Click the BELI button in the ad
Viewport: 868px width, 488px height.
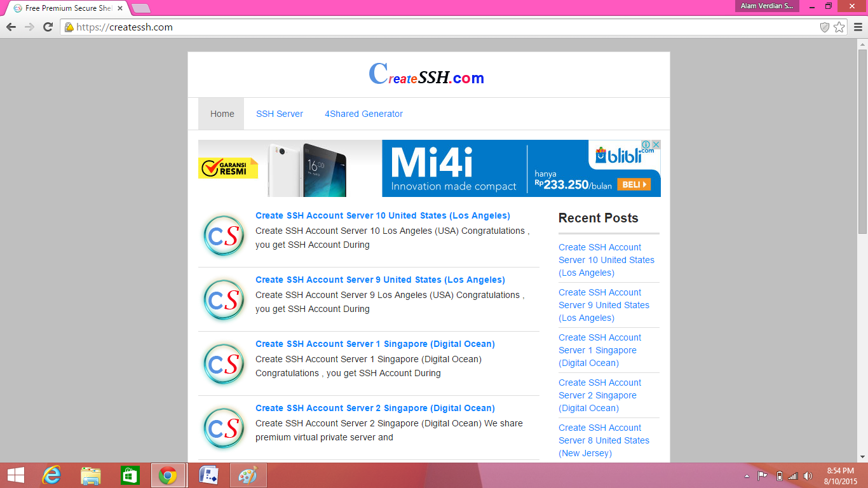tap(635, 184)
